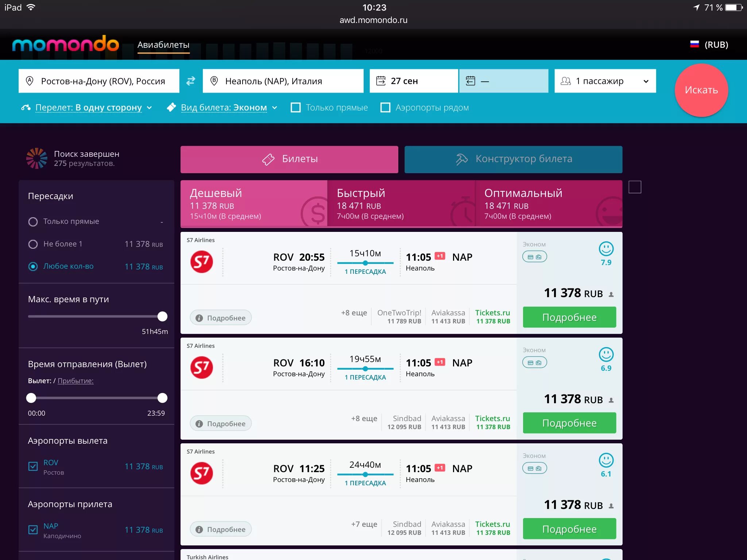This screenshot has height=560, width=747.
Task: Click the +1 day badge on the 16:10 flight
Action: click(x=440, y=362)
